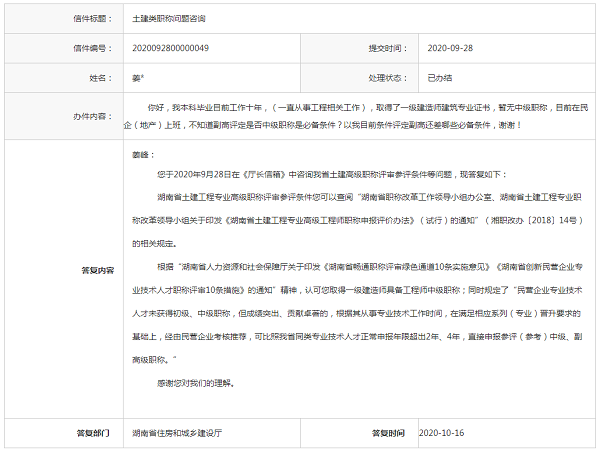Select the department 湖南省住房和城乡建设厅
600x454 pixels.
tap(177, 433)
